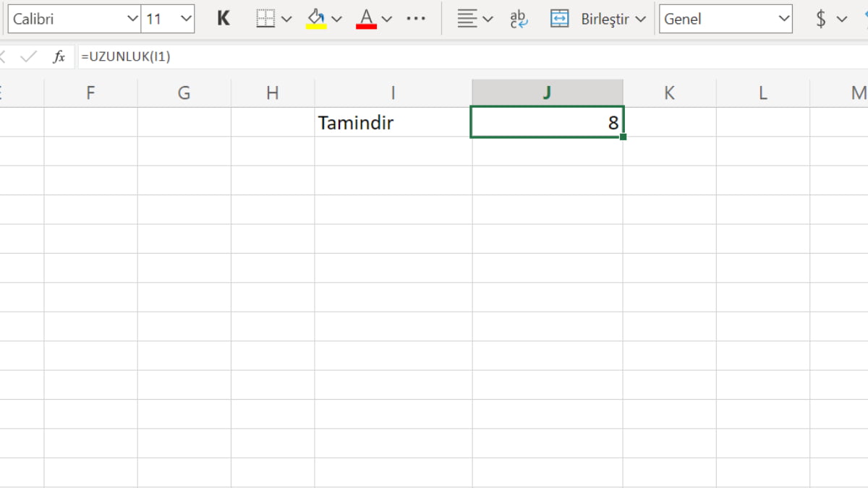
Task: Click the currency dollar format icon
Action: [x=821, y=19]
